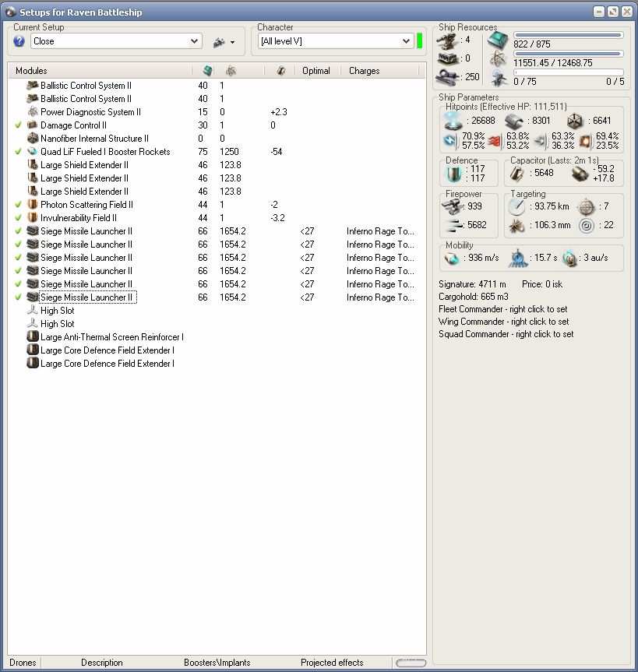Toggle checkmark for third Siege Missile Launcher II
This screenshot has width=638, height=672.
[18, 258]
